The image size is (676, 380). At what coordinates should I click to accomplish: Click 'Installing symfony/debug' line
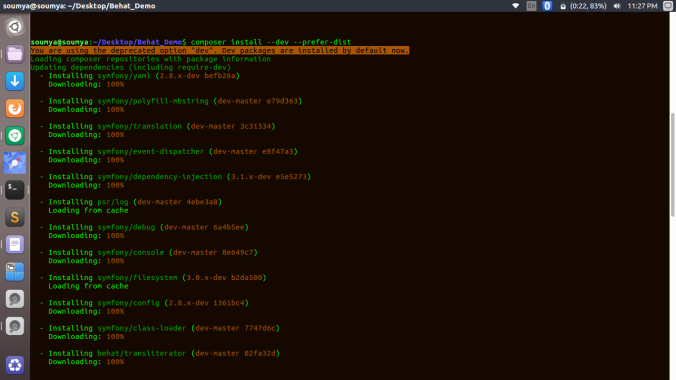point(144,227)
